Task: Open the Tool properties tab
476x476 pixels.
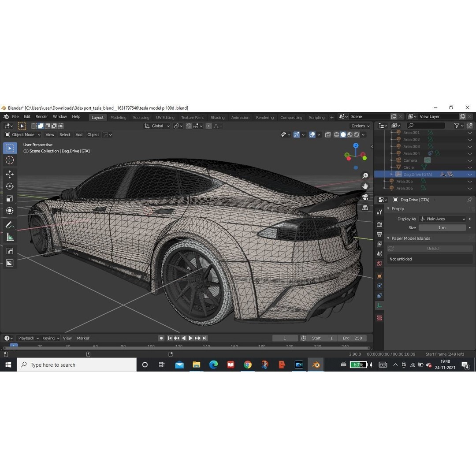Action: [x=379, y=212]
